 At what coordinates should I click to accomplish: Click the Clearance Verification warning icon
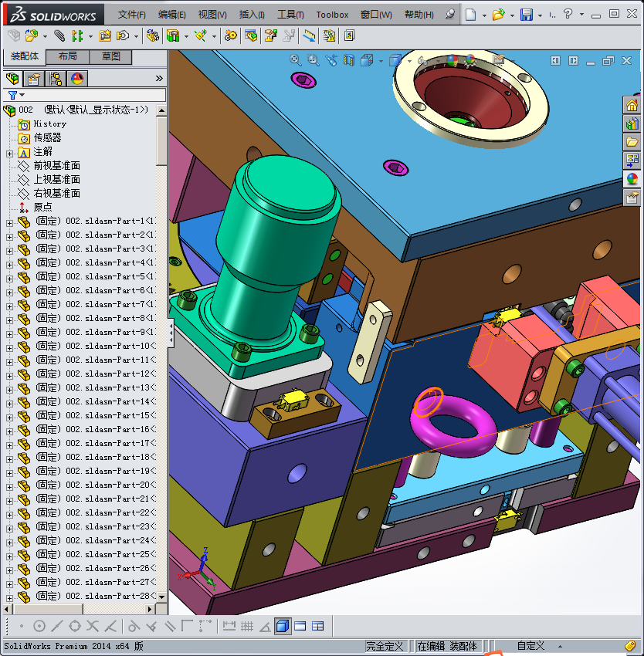pyautogui.click(x=330, y=36)
